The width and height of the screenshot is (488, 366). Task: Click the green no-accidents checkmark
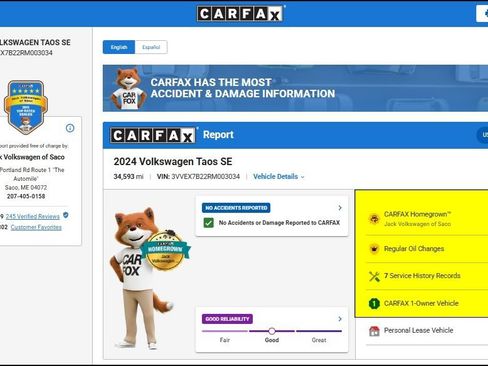[x=209, y=223]
